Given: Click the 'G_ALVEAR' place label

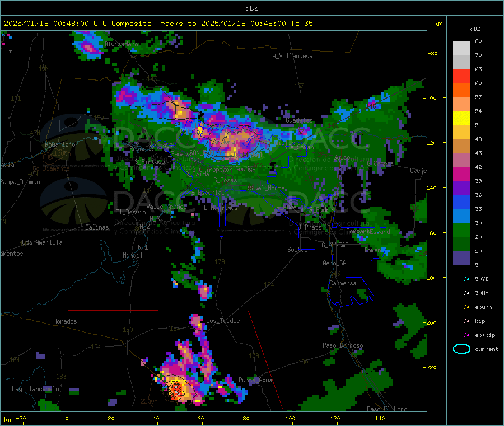Looking at the screenshot, I should (x=335, y=245).
